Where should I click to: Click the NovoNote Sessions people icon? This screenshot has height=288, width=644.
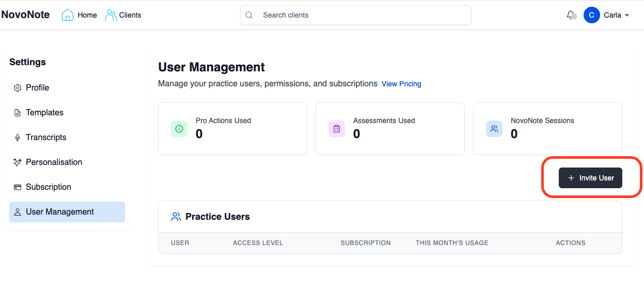[x=494, y=129]
